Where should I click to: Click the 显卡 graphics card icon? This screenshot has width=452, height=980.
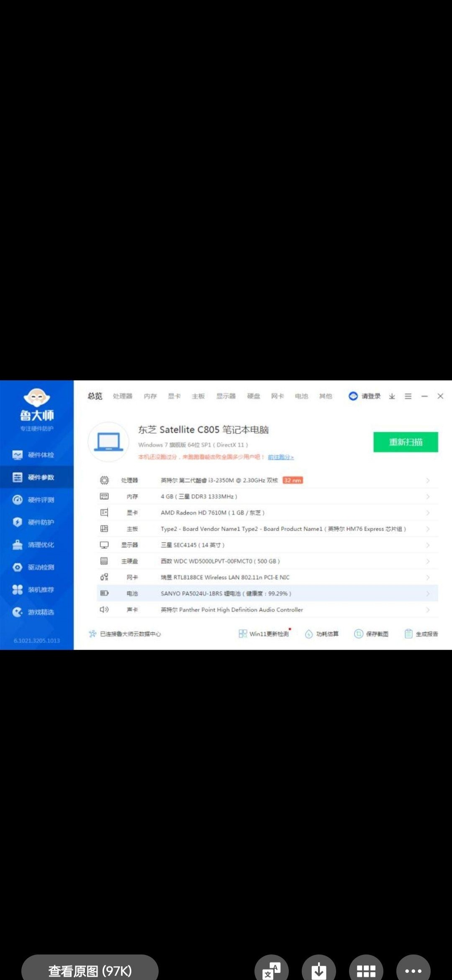pos(104,513)
